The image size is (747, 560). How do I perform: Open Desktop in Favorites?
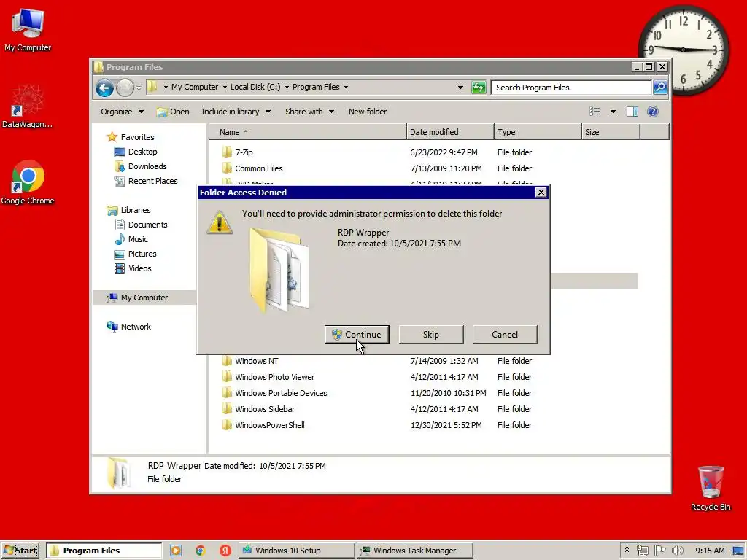click(x=142, y=152)
